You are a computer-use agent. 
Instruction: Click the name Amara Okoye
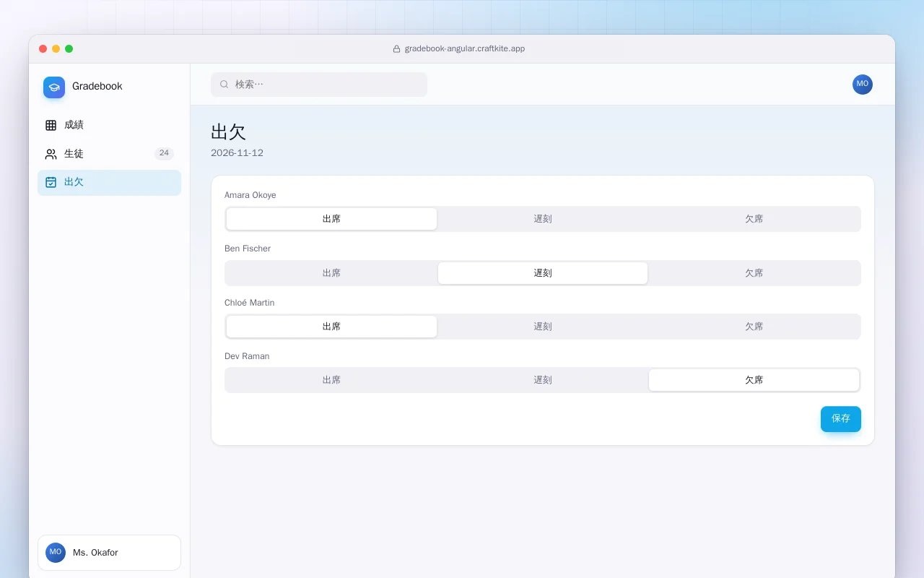[x=250, y=195]
